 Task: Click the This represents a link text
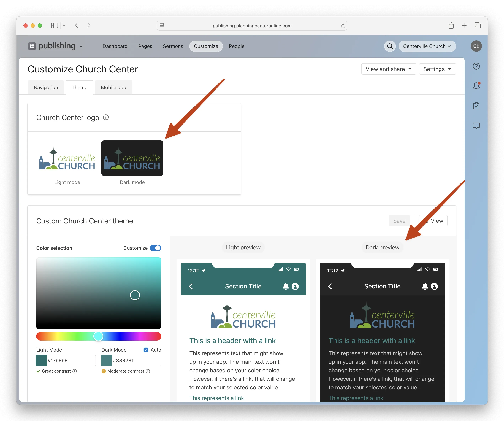pyautogui.click(x=216, y=398)
